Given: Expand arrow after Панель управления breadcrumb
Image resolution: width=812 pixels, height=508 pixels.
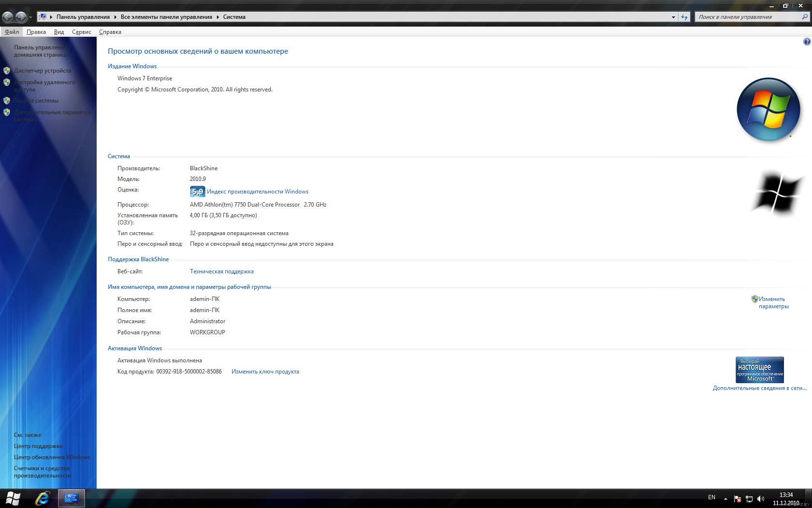Looking at the screenshot, I should tap(115, 17).
